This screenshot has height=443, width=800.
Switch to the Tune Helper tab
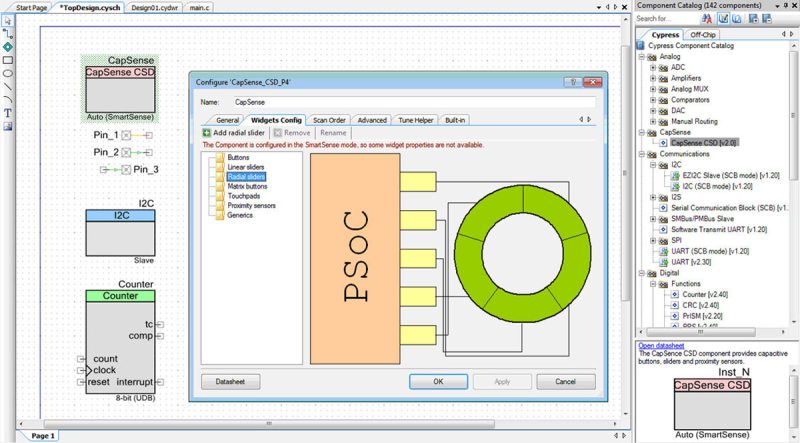[x=416, y=120]
